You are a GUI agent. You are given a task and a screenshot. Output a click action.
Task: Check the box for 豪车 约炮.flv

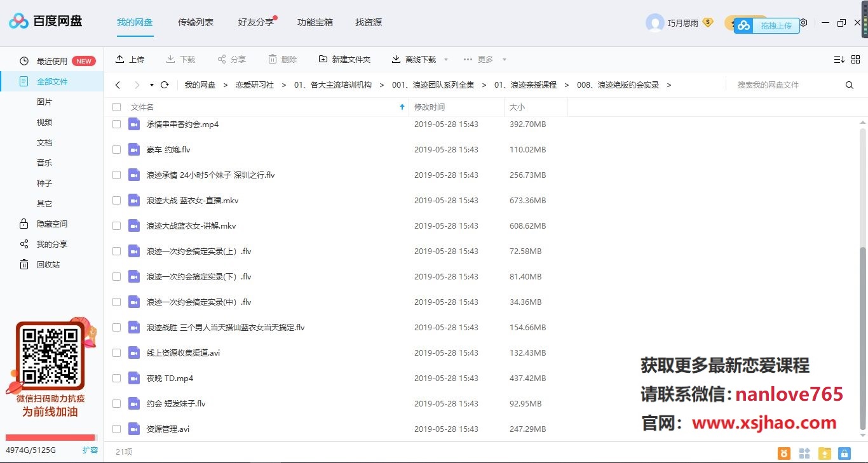click(x=116, y=150)
